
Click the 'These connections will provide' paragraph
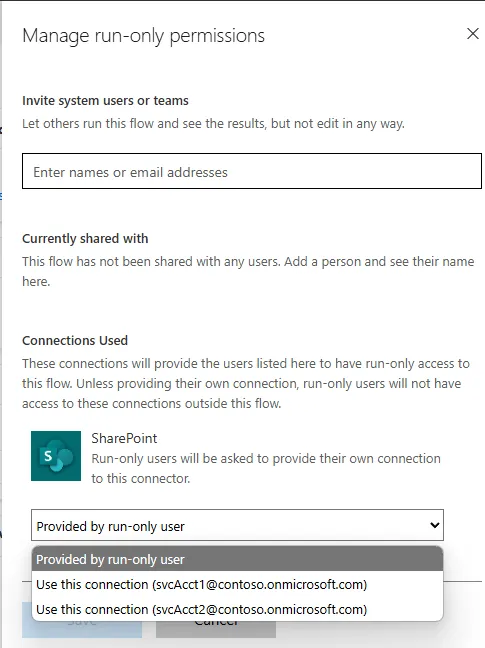246,383
